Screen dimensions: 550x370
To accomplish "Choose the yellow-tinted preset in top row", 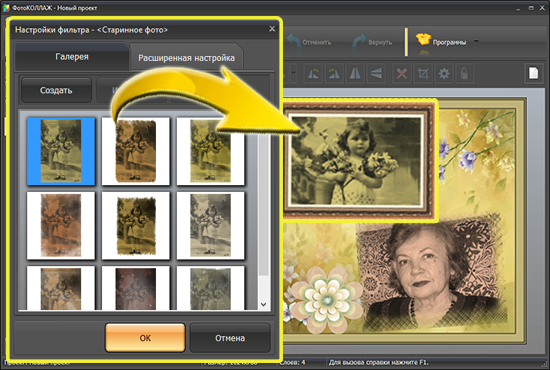I will point(210,151).
